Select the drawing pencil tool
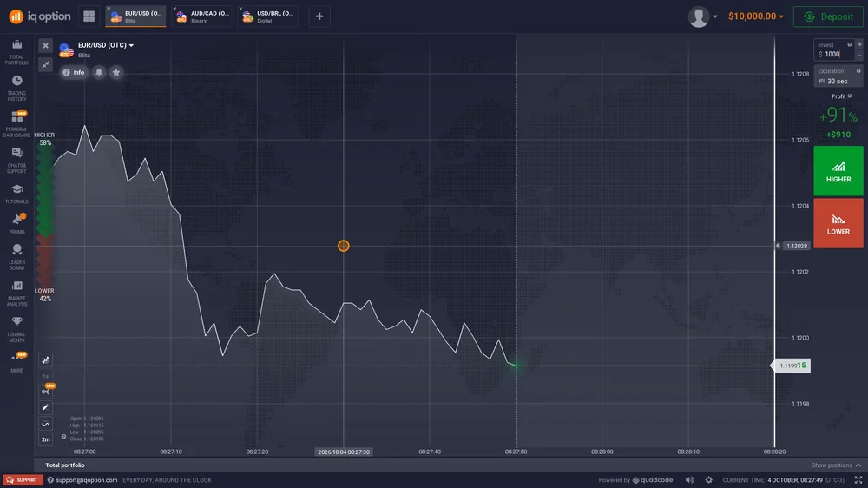868x488 pixels. (45, 407)
